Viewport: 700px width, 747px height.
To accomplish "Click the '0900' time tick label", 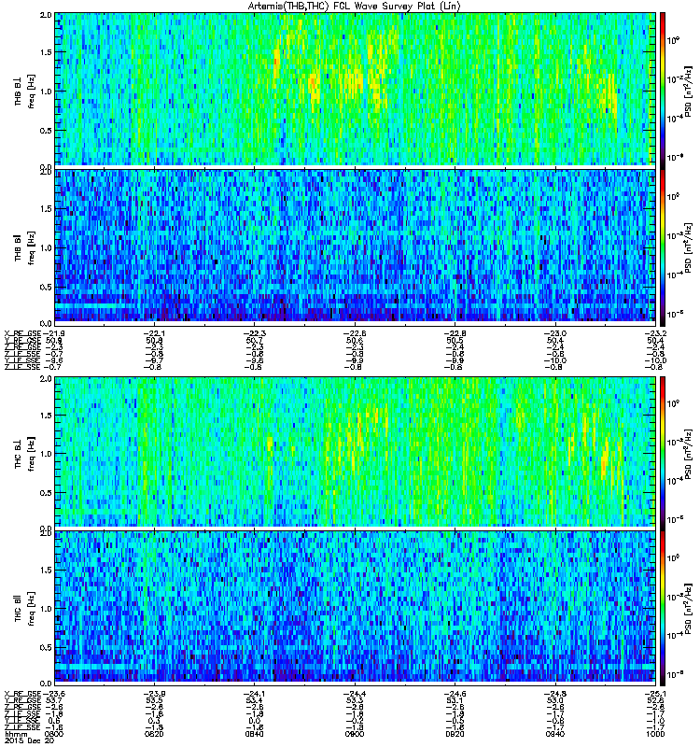I will coord(355,734).
